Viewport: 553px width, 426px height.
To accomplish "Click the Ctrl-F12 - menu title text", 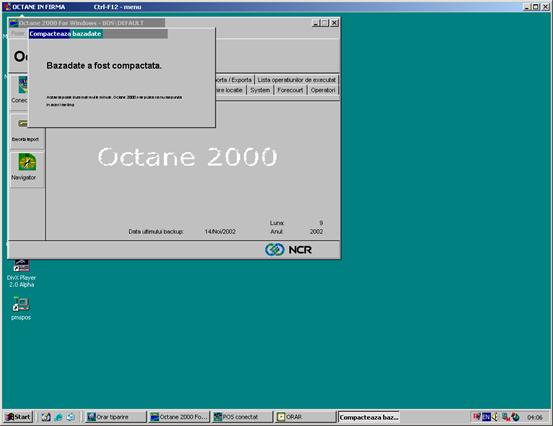I will (x=117, y=7).
